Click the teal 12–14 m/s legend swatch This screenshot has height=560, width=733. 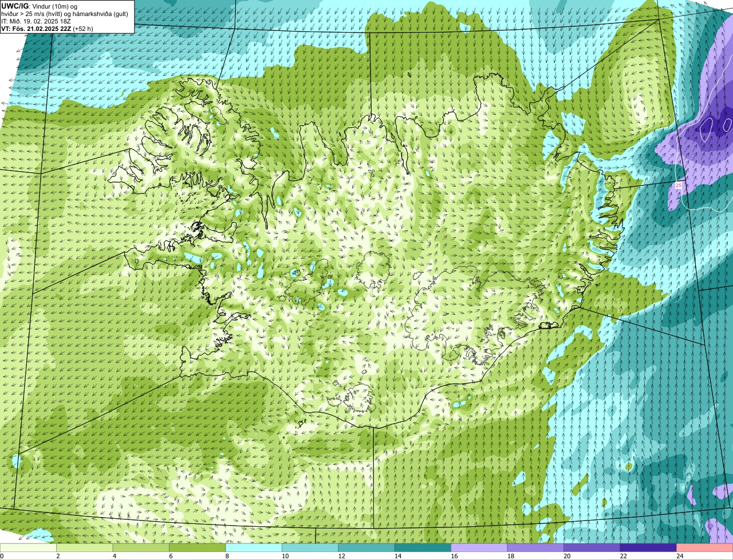coord(367,547)
